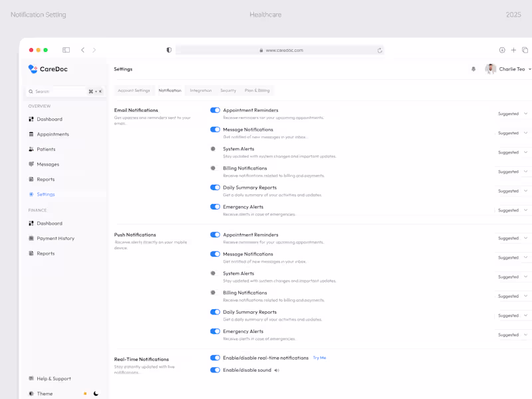Image resolution: width=532 pixels, height=399 pixels.
Task: Turn off Enable/disable sound toggle
Action: pyautogui.click(x=215, y=370)
